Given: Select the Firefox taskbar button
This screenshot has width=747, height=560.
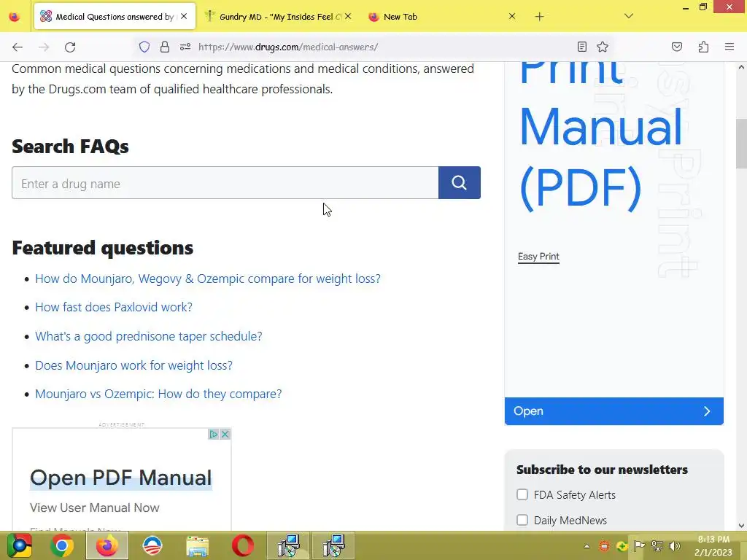Looking at the screenshot, I should (x=107, y=545).
